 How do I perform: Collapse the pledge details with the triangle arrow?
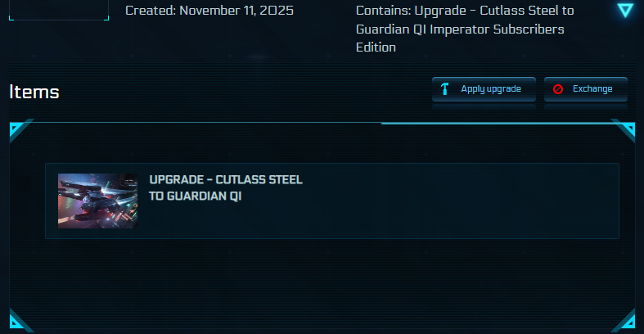coord(625,11)
